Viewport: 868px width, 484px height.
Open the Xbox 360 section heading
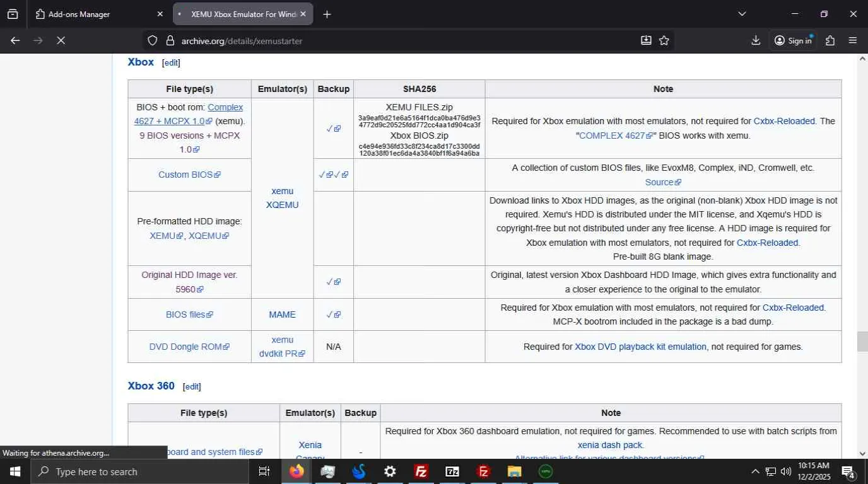pyautogui.click(x=151, y=386)
